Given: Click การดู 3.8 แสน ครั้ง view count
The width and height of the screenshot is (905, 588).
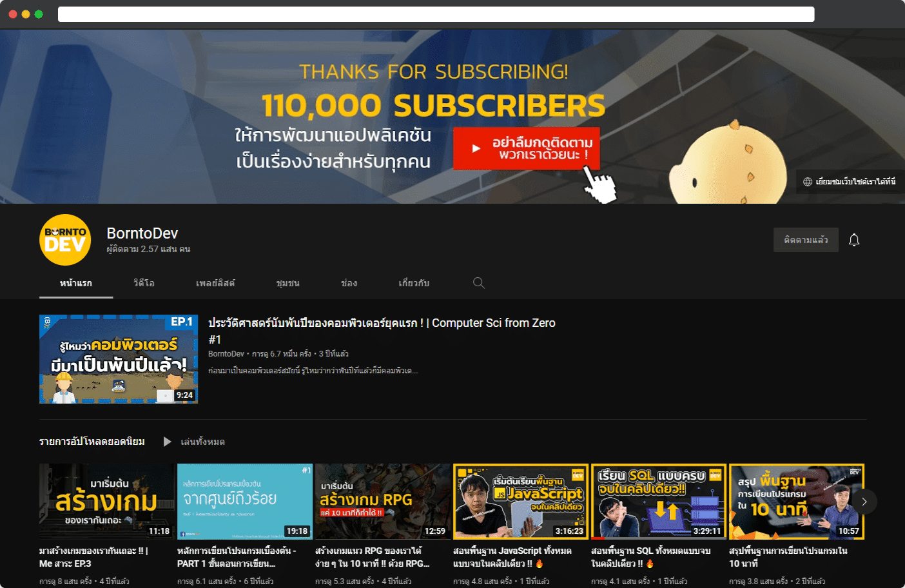Looking at the screenshot, I should coord(758,582).
